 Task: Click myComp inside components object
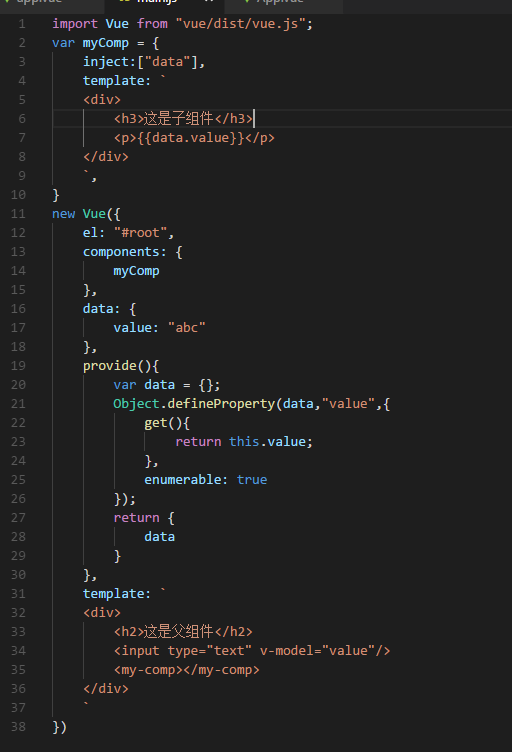point(136,271)
